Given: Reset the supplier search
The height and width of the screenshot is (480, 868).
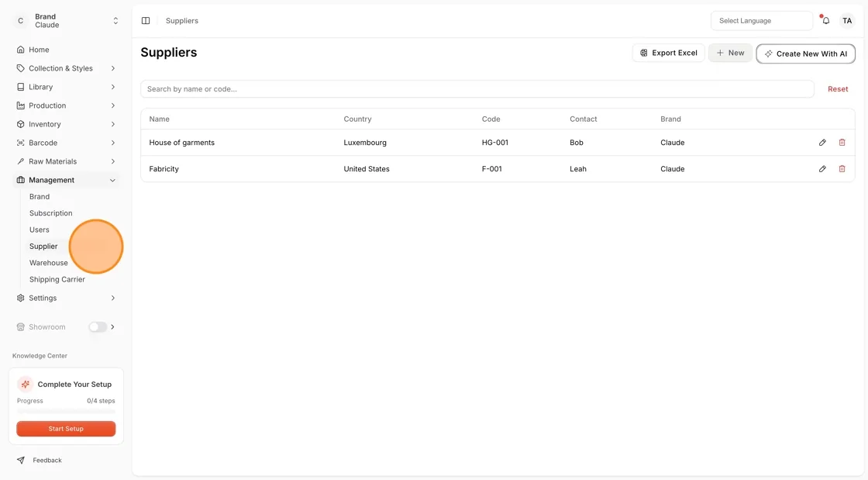Looking at the screenshot, I should point(838,88).
